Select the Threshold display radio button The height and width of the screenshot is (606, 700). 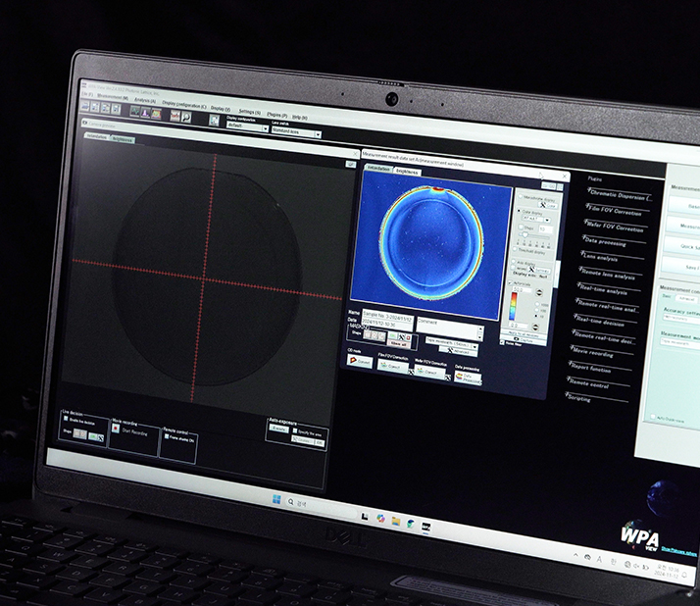pos(515,249)
